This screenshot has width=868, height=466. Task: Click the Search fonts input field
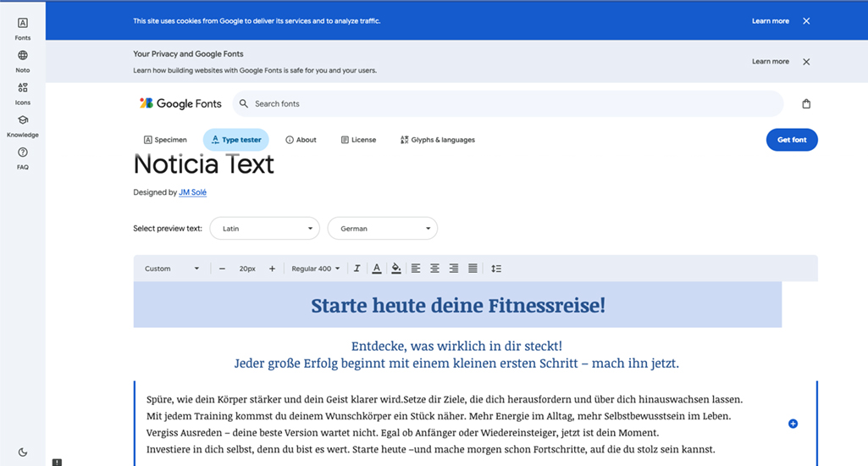click(x=508, y=103)
